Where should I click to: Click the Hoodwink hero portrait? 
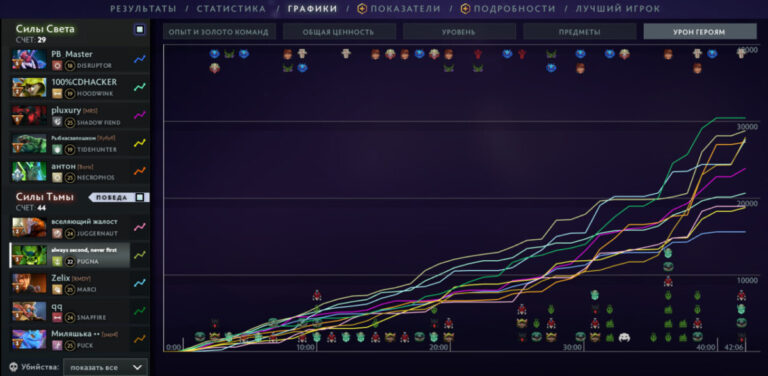pos(29,88)
